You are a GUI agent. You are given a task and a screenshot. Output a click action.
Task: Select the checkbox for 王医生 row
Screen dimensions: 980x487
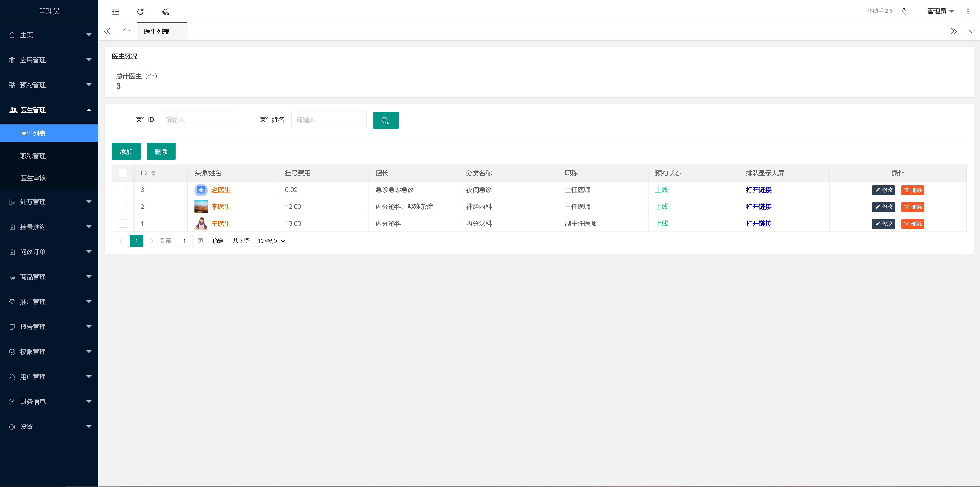[x=123, y=224]
